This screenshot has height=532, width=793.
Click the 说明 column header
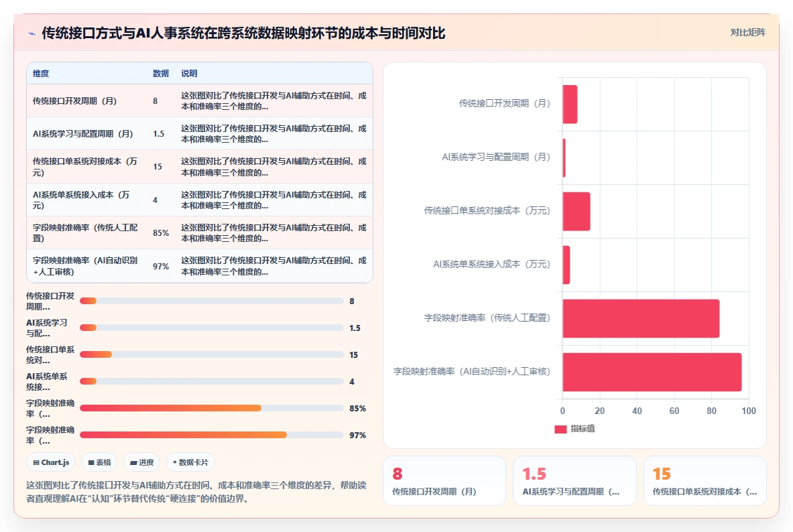[189, 73]
